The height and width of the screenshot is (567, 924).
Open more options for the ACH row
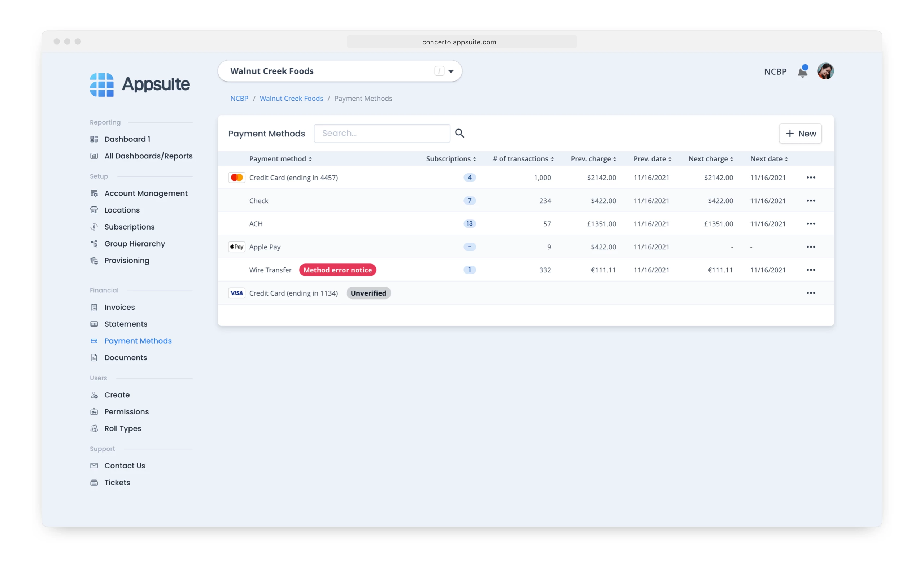click(x=811, y=224)
